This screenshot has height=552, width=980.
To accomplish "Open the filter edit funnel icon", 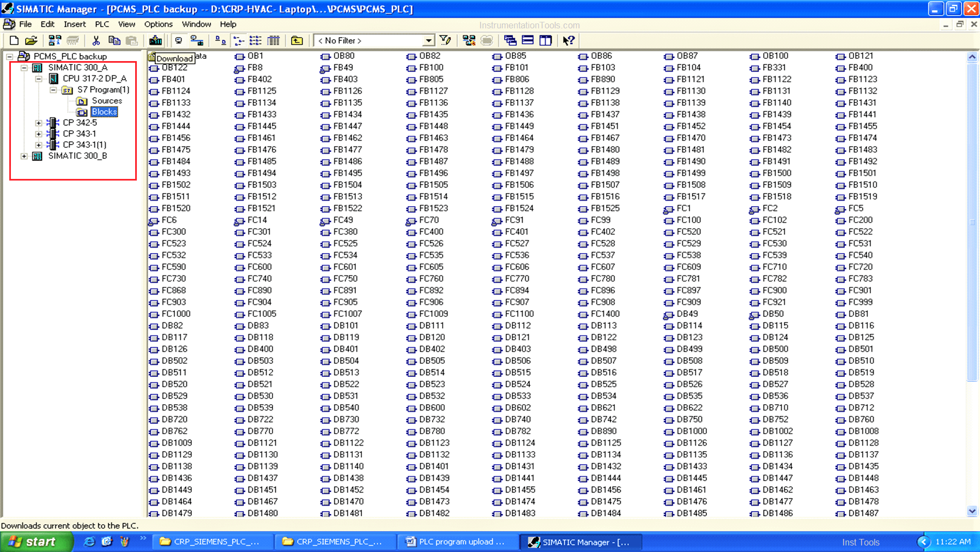I will (445, 40).
